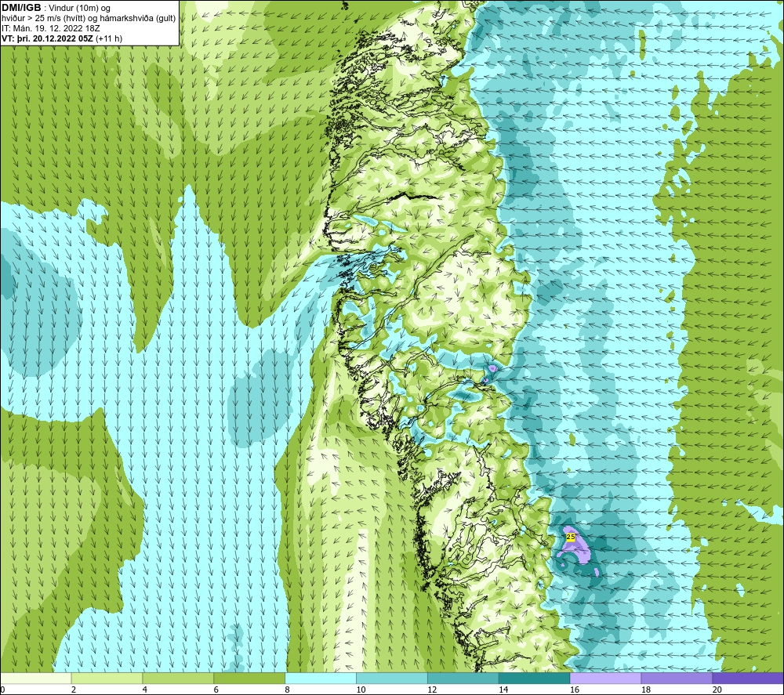Click the 'VT: þri. 20.12.2022 05Z' line
The image size is (784, 695).
pos(46,38)
